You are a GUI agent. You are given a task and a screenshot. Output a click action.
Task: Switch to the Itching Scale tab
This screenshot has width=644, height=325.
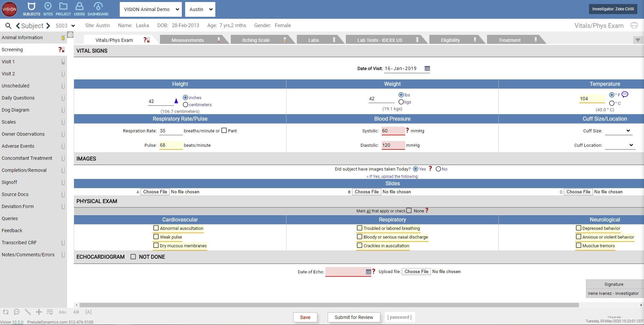pyautogui.click(x=256, y=40)
